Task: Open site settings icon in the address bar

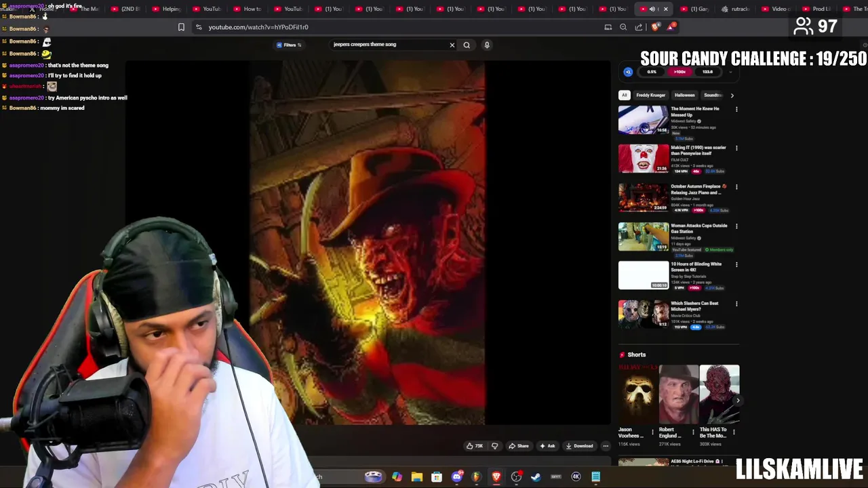Action: (198, 27)
